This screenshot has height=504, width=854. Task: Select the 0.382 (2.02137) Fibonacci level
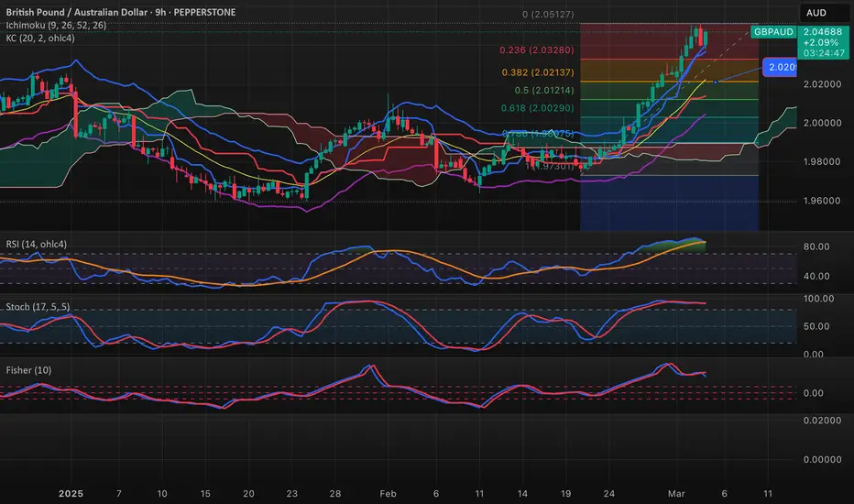coord(538,72)
